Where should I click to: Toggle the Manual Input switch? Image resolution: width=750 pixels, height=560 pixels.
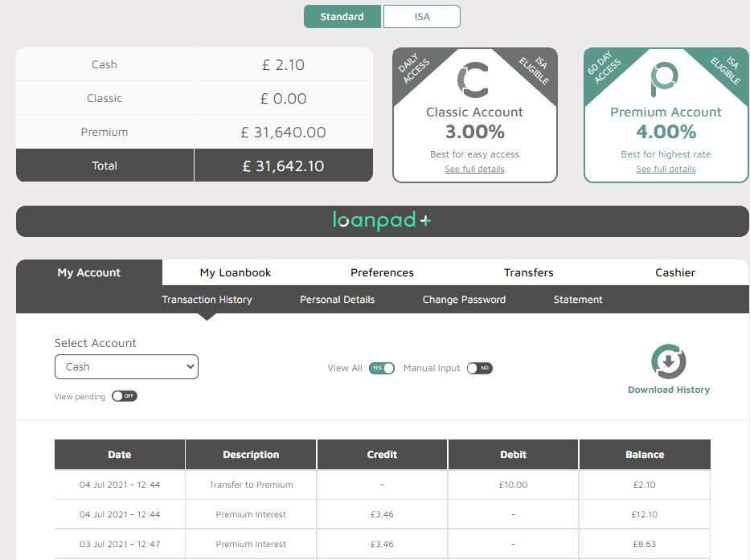(x=480, y=368)
